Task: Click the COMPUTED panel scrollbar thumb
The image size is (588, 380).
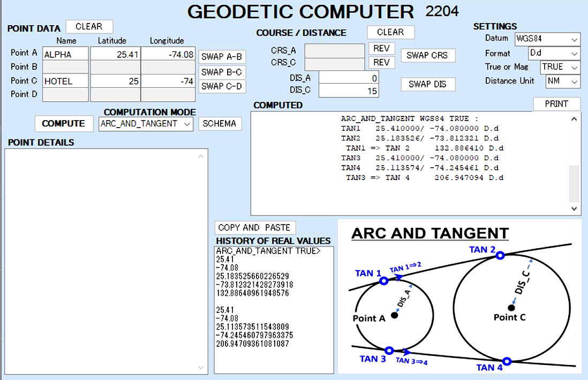Action: click(x=574, y=184)
